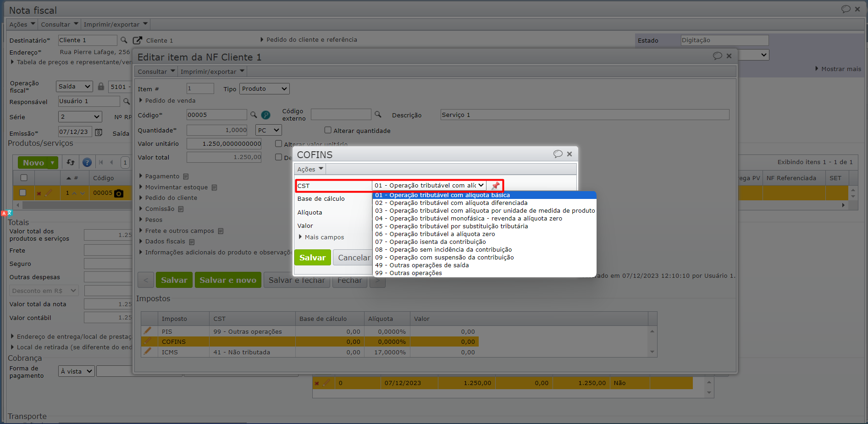Expand Mostrar mais in Nota fiscal
Image resolution: width=868 pixels, height=424 pixels.
click(838, 69)
